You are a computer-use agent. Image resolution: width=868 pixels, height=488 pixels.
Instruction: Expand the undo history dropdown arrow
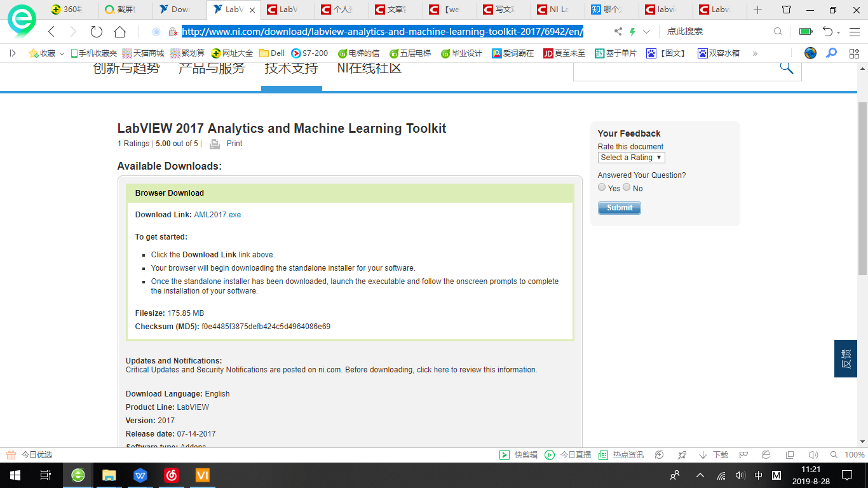(x=837, y=30)
